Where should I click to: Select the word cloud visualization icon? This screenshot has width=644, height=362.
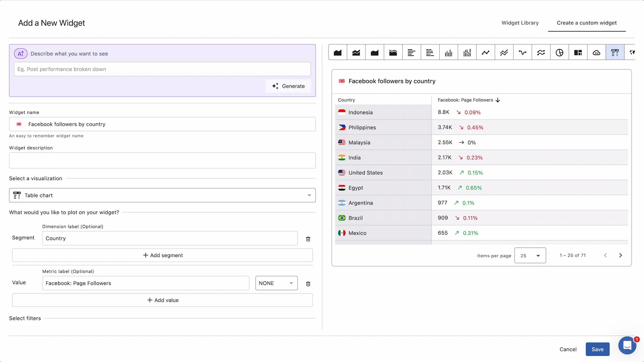click(597, 52)
